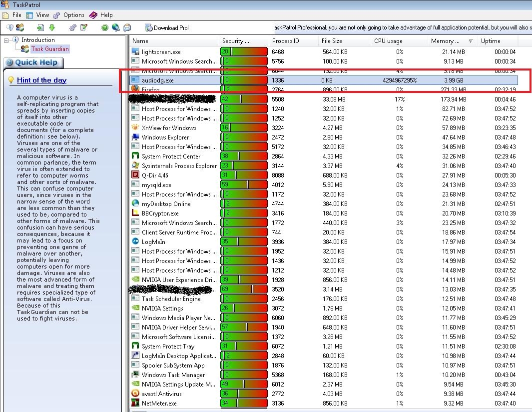Screen dimensions: 532x412
Task: Click the Windows Task Manager process icon
Action: 135,375
